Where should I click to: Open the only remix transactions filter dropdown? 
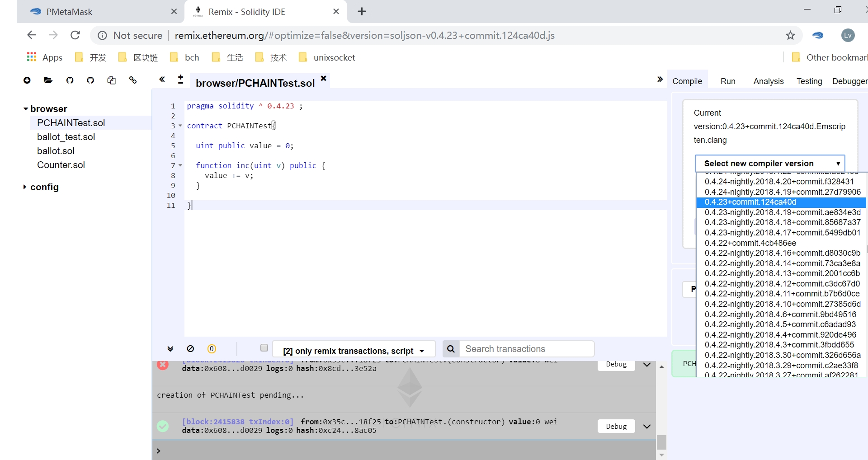[x=354, y=351]
